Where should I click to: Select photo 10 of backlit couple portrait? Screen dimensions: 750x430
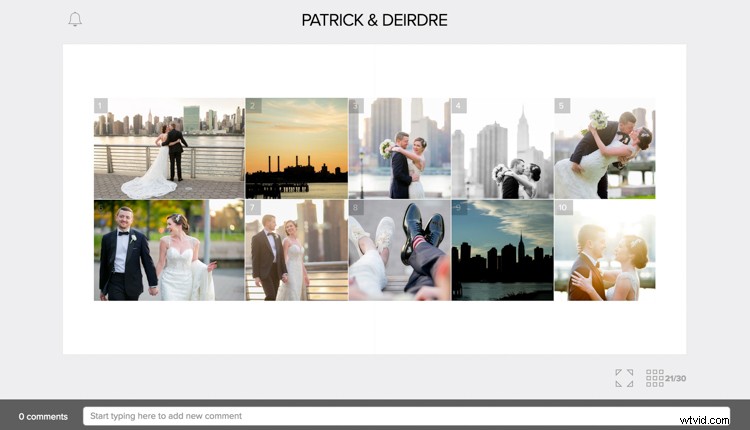tap(605, 250)
